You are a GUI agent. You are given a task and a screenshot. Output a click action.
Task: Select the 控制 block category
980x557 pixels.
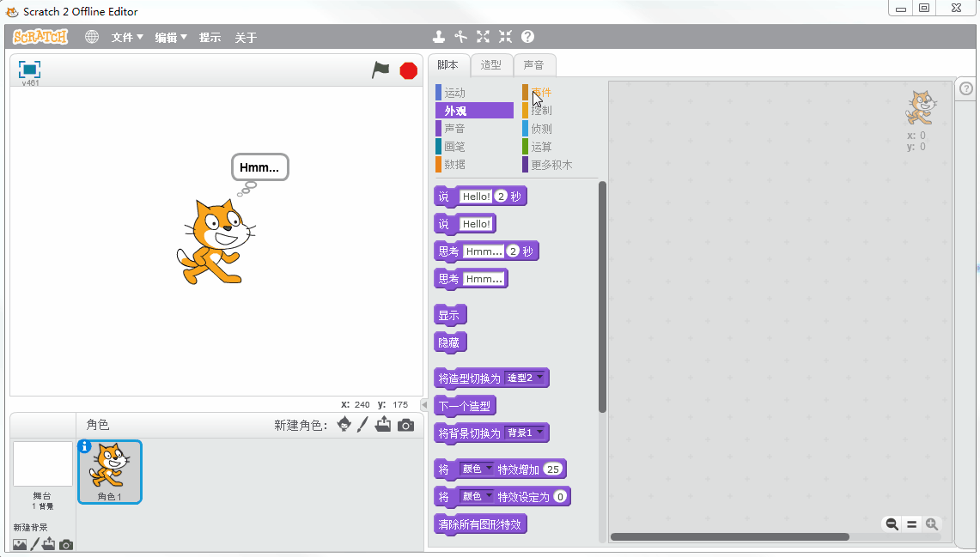click(x=561, y=111)
